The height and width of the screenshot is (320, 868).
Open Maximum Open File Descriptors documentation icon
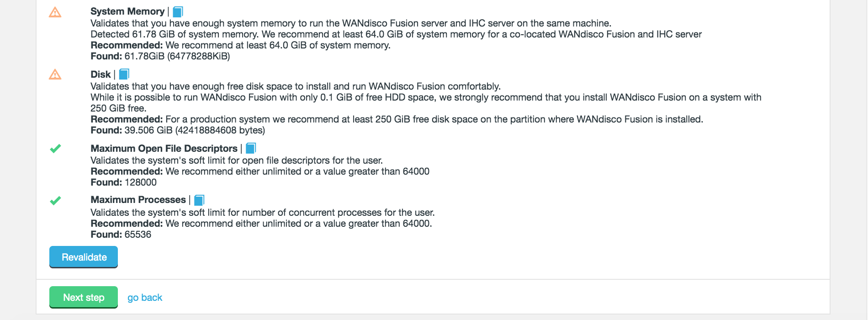pyautogui.click(x=251, y=148)
